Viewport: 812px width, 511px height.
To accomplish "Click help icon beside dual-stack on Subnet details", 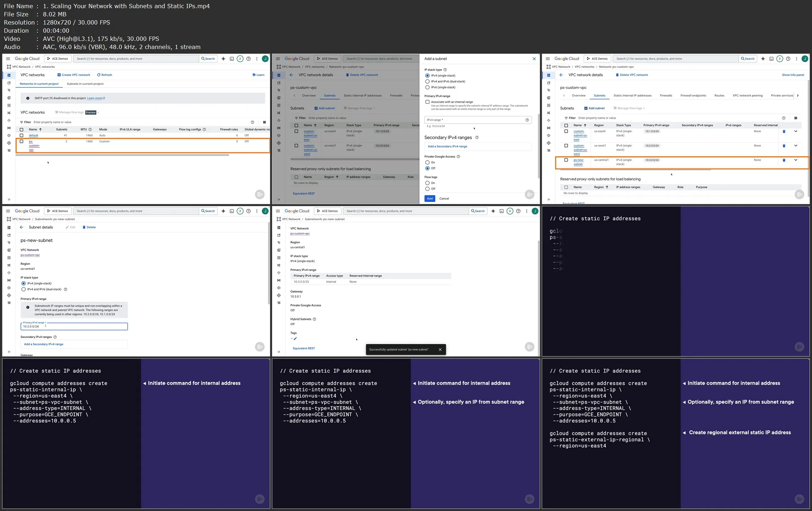I will click(x=65, y=289).
